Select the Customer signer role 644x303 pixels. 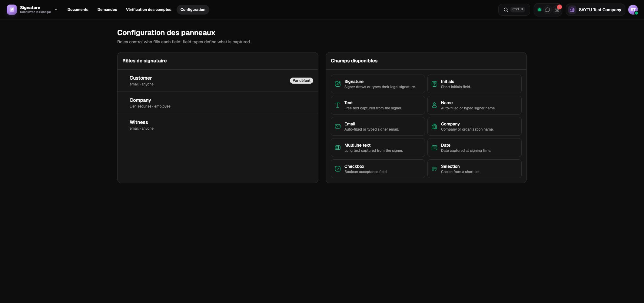218,81
